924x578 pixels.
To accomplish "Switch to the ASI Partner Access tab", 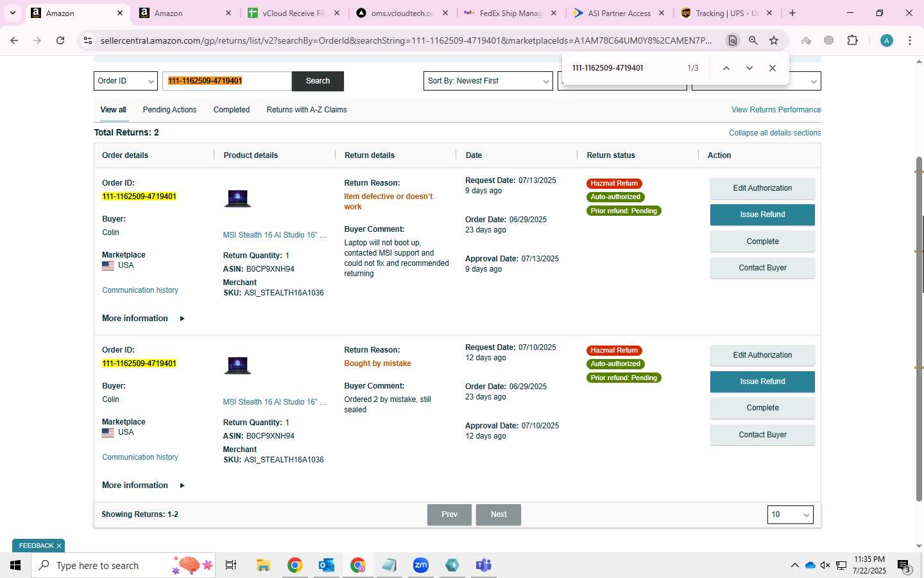I will pos(619,13).
